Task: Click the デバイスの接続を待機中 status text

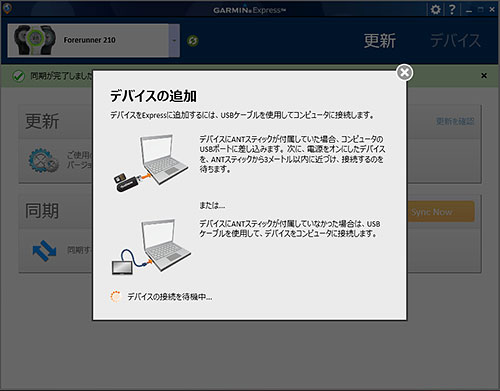Action: click(x=170, y=297)
